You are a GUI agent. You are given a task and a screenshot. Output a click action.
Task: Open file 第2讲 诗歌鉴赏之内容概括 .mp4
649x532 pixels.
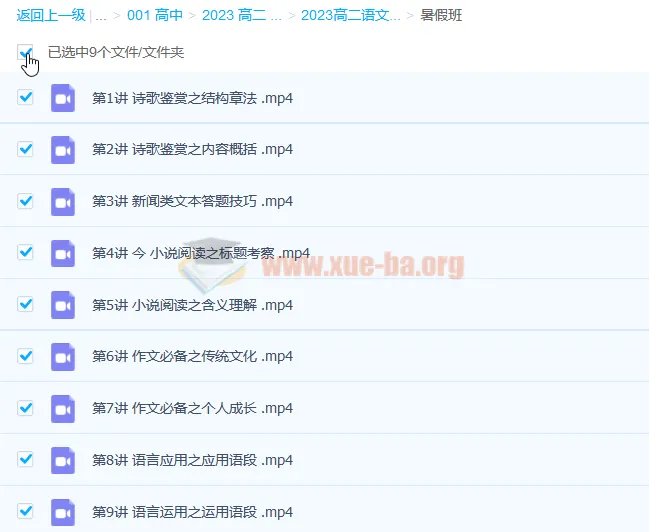coord(192,149)
